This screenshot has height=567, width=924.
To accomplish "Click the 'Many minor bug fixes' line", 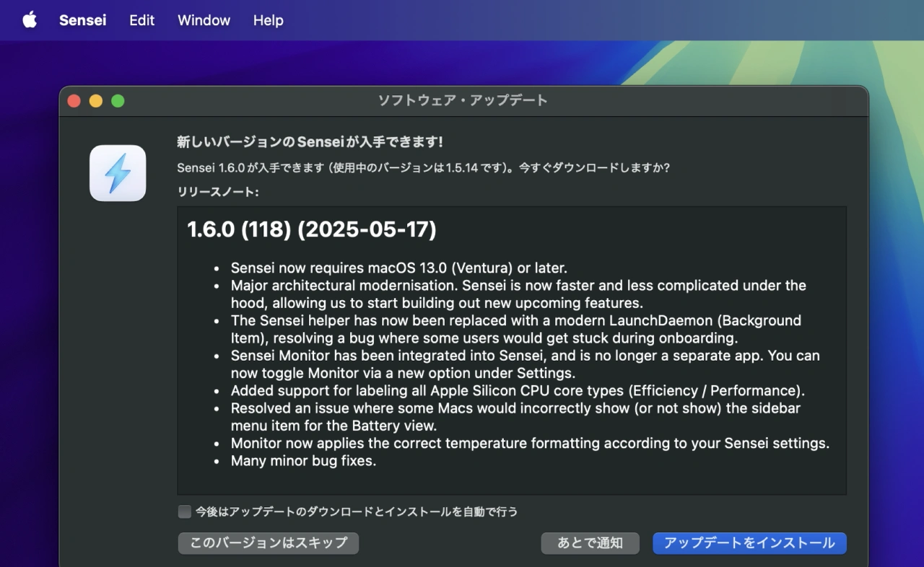I will (x=303, y=460).
